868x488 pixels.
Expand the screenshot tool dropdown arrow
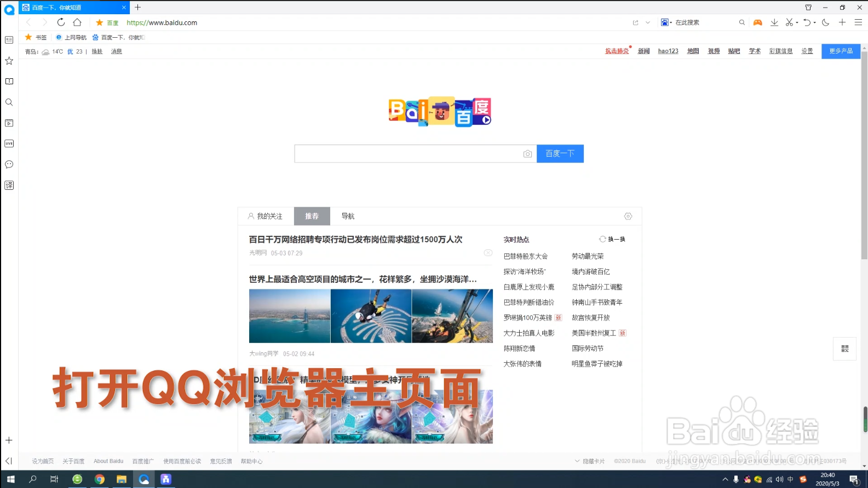click(797, 23)
